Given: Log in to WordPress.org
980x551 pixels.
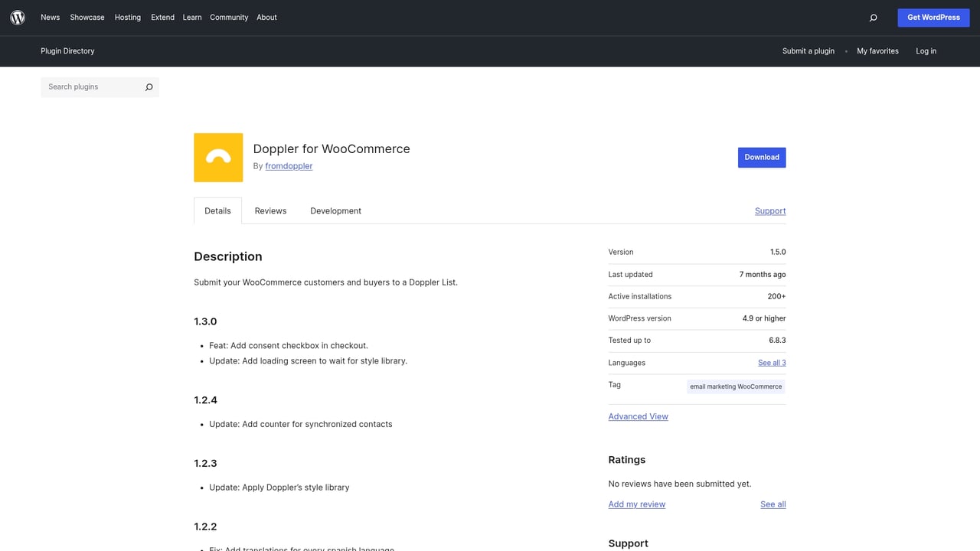Looking at the screenshot, I should click(926, 51).
